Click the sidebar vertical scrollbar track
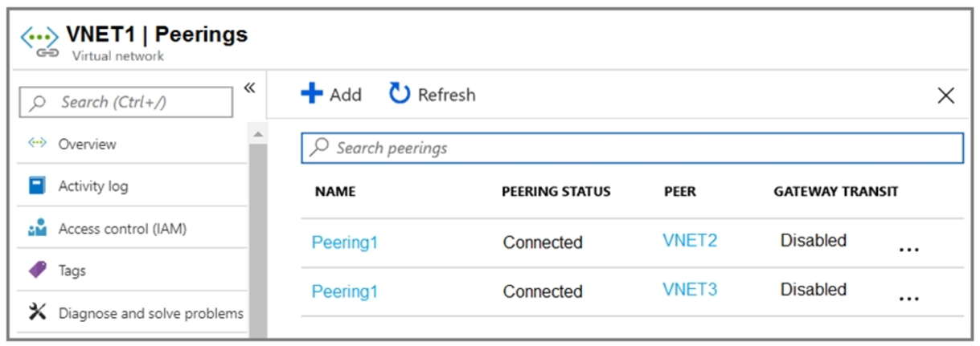980x346 pixels. (x=258, y=241)
